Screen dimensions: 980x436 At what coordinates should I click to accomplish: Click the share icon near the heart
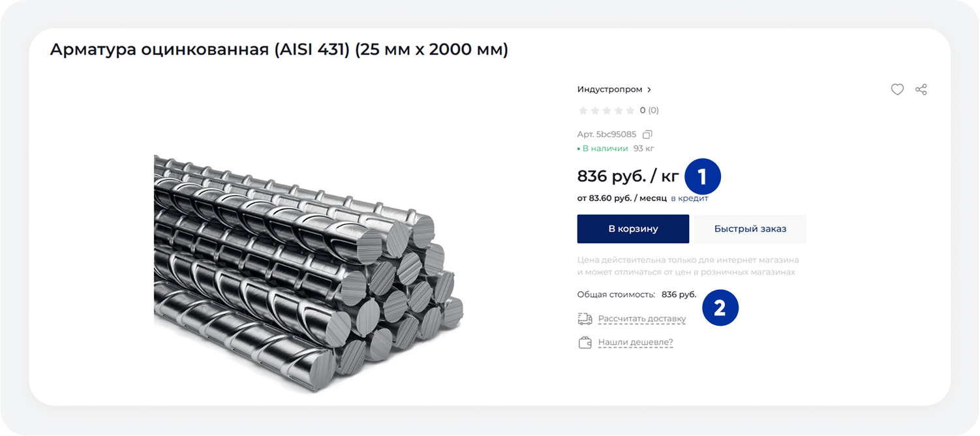point(921,89)
